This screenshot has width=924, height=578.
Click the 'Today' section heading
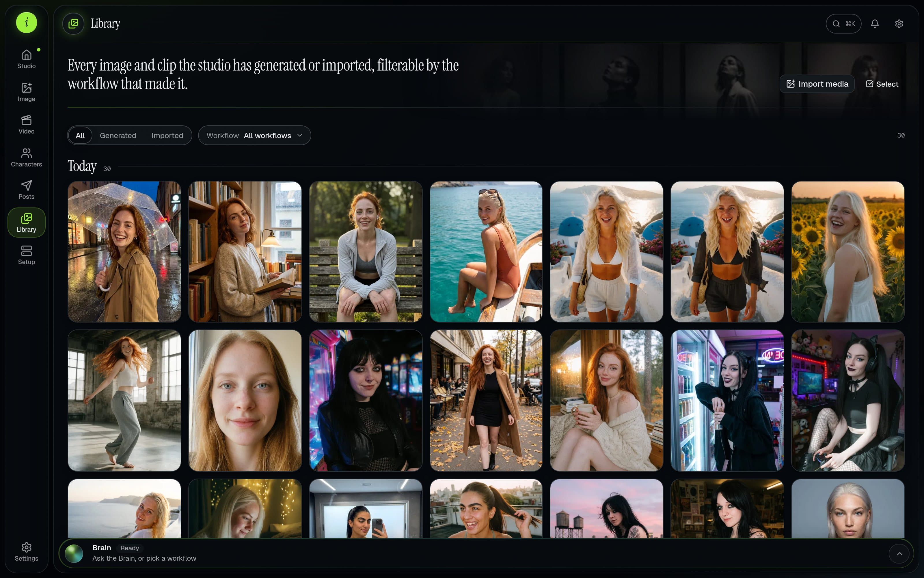pyautogui.click(x=82, y=166)
